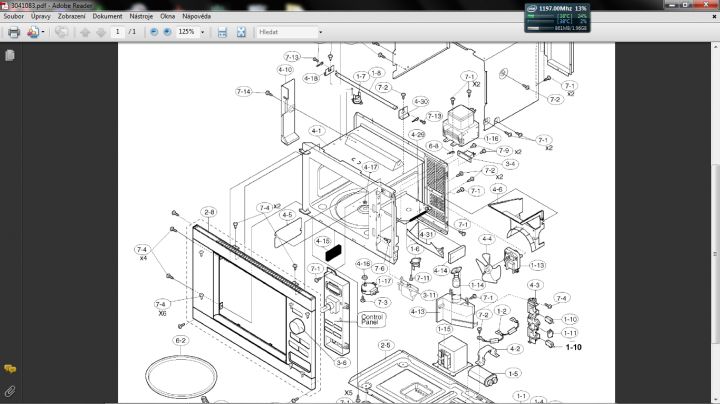
Task: Click the 125% zoom level field
Action: coord(187,32)
